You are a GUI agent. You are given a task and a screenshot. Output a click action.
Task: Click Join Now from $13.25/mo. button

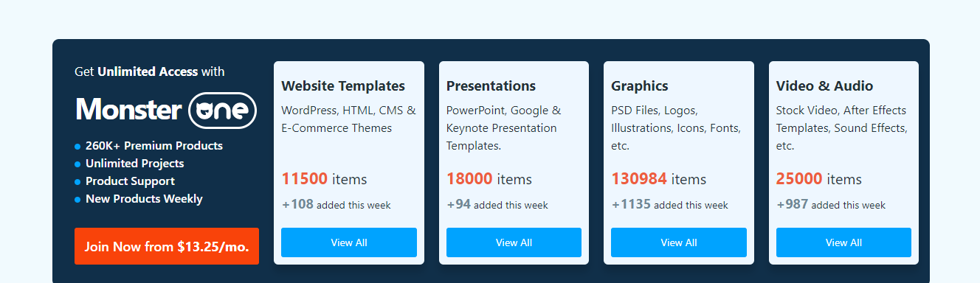click(x=167, y=246)
